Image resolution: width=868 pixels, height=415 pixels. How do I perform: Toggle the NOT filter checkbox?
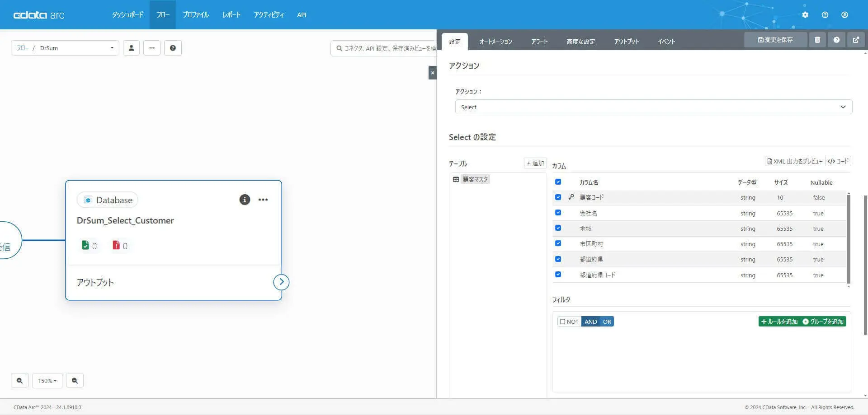562,322
